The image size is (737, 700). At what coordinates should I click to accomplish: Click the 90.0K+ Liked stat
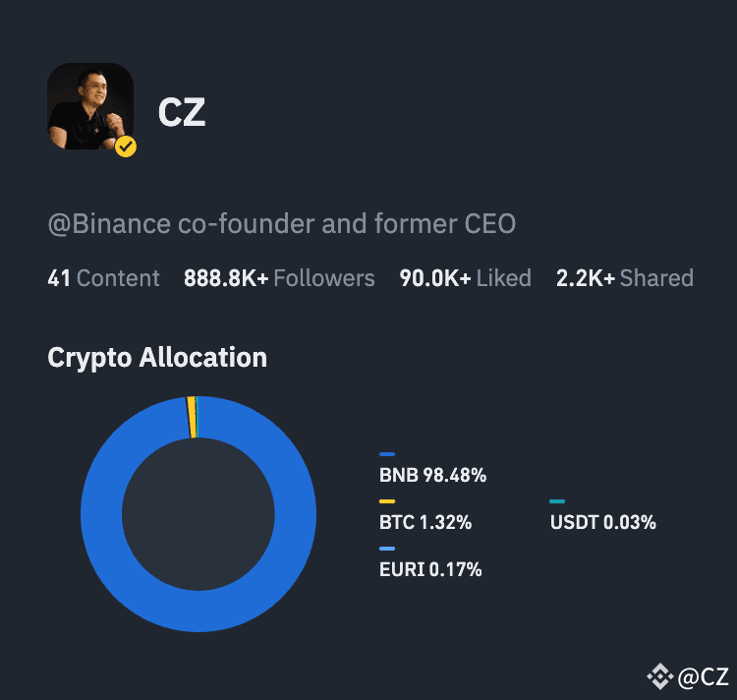[466, 278]
